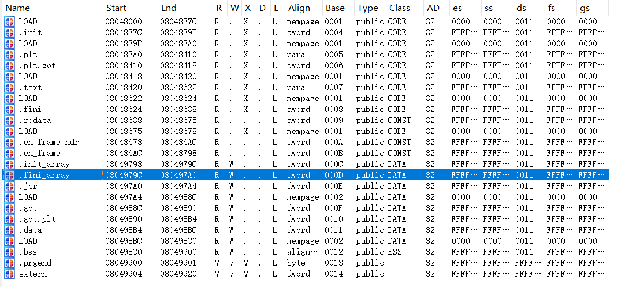644x287 pixels.
Task: Select the .data segment name
Action: (x=30, y=230)
